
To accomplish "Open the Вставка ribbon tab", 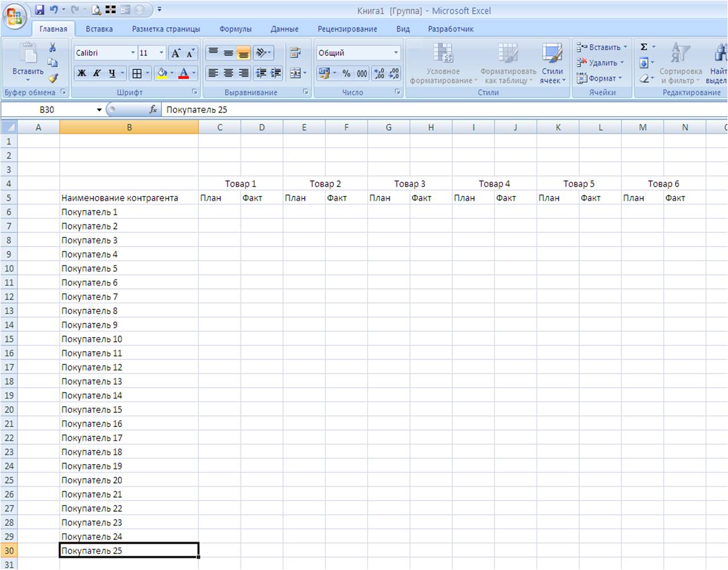I will click(x=99, y=29).
